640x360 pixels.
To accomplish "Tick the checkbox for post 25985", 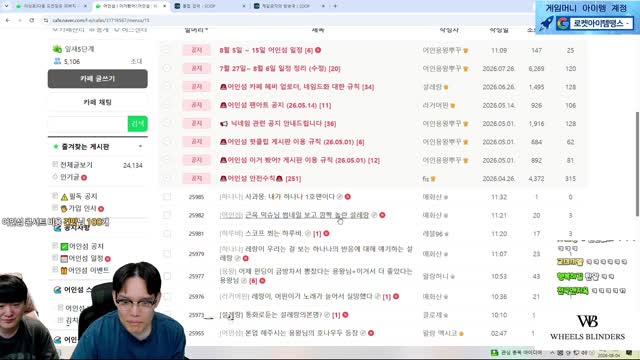I will [x=167, y=197].
